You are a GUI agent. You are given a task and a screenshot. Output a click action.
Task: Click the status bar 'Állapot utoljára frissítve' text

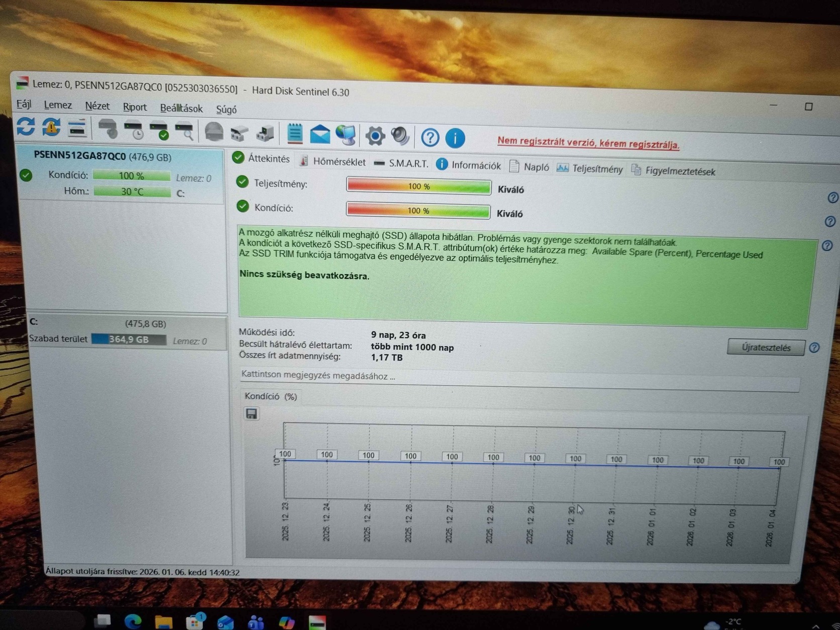pyautogui.click(x=143, y=572)
